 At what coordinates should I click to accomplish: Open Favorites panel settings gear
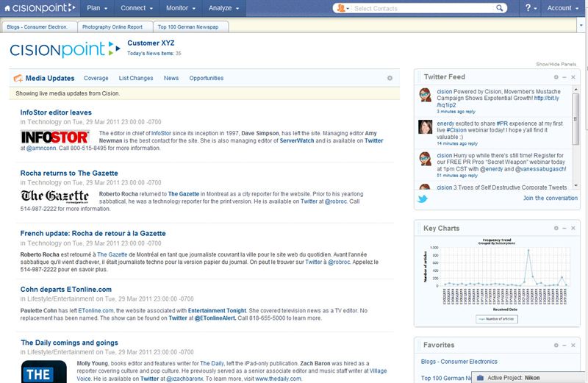pyautogui.click(x=556, y=345)
